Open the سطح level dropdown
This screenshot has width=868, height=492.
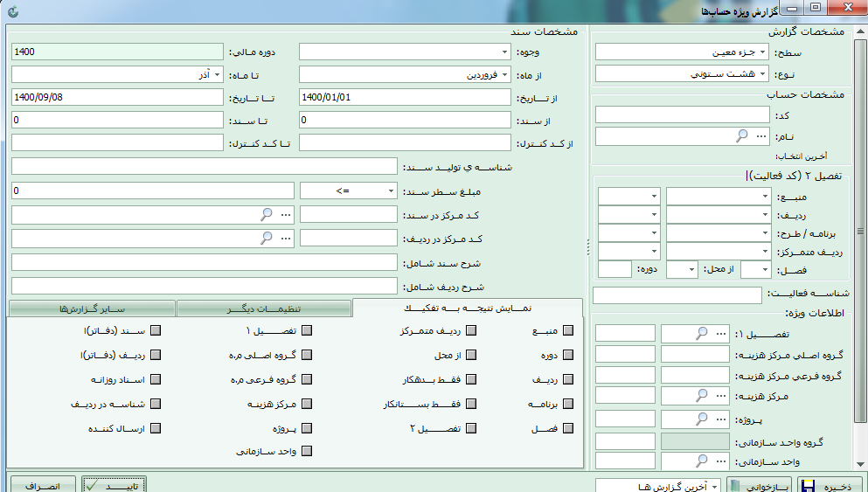click(763, 52)
